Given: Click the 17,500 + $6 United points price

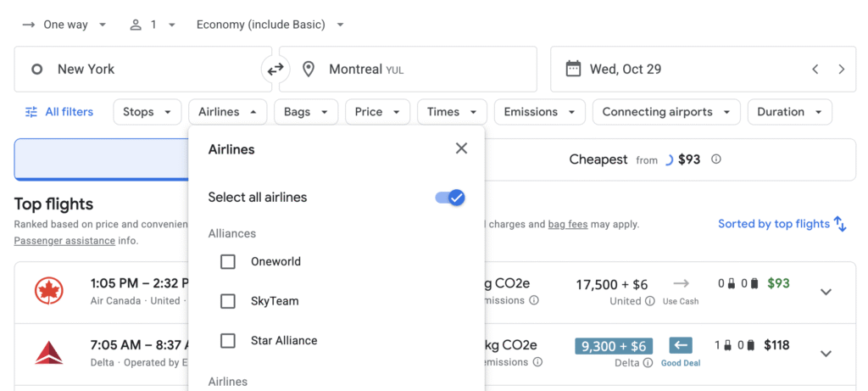Looking at the screenshot, I should coord(612,285).
